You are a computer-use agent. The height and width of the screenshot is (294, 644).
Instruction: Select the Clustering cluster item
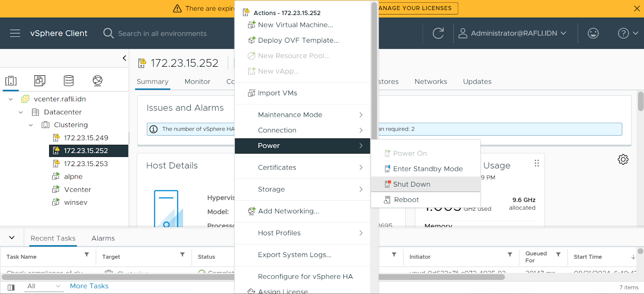click(x=71, y=125)
